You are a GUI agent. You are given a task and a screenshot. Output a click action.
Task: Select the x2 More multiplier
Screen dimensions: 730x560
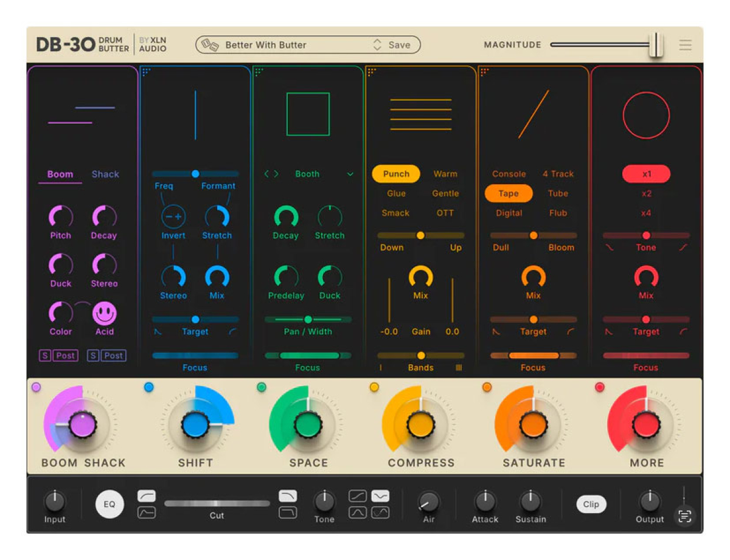click(x=646, y=193)
